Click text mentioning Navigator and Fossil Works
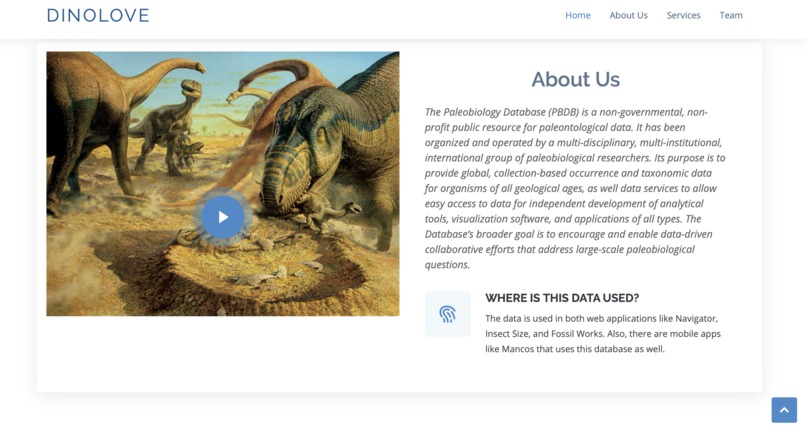The width and height of the screenshot is (806, 431). pyautogui.click(x=603, y=333)
